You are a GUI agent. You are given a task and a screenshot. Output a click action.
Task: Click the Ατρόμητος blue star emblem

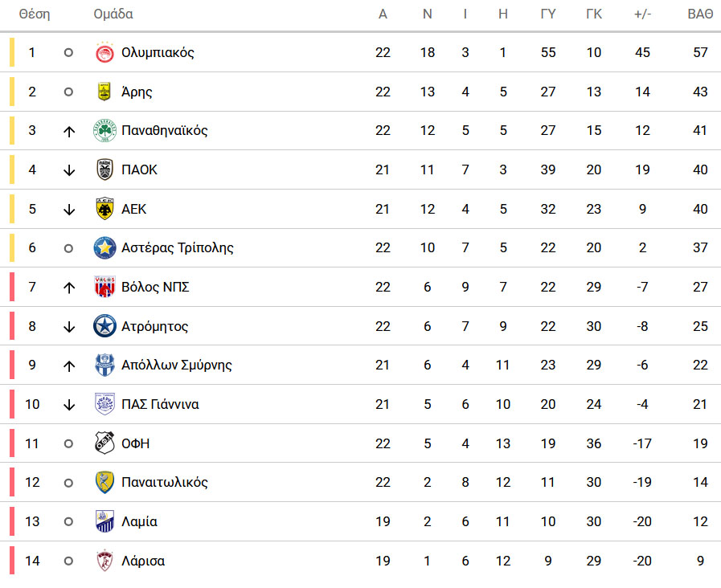point(104,326)
